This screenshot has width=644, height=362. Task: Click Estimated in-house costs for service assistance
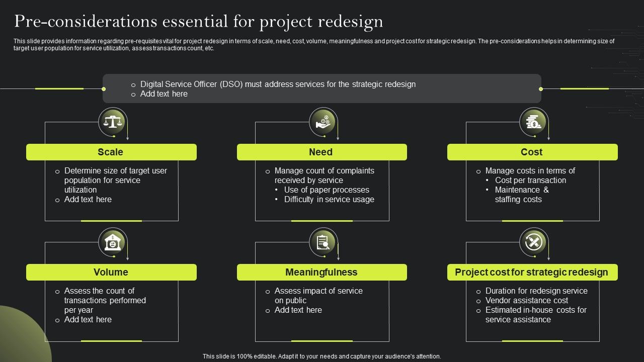pyautogui.click(x=536, y=315)
